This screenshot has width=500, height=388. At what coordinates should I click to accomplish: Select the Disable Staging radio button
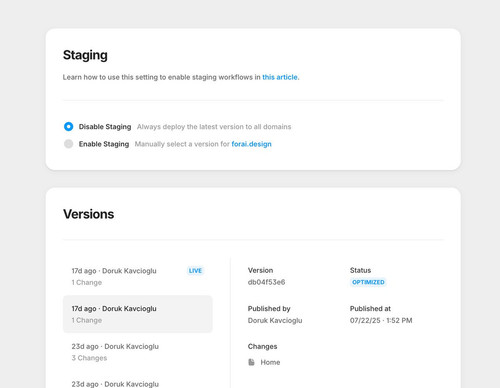(x=68, y=127)
